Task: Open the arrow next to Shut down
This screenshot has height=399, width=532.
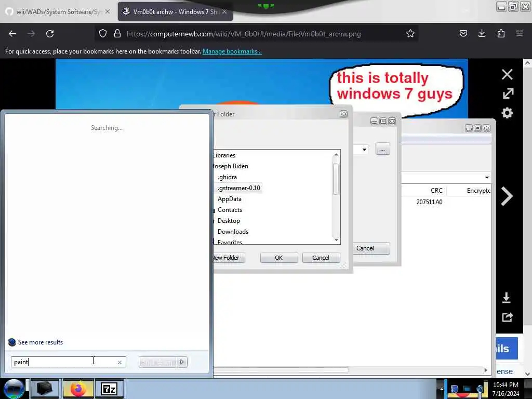Action: click(x=182, y=362)
